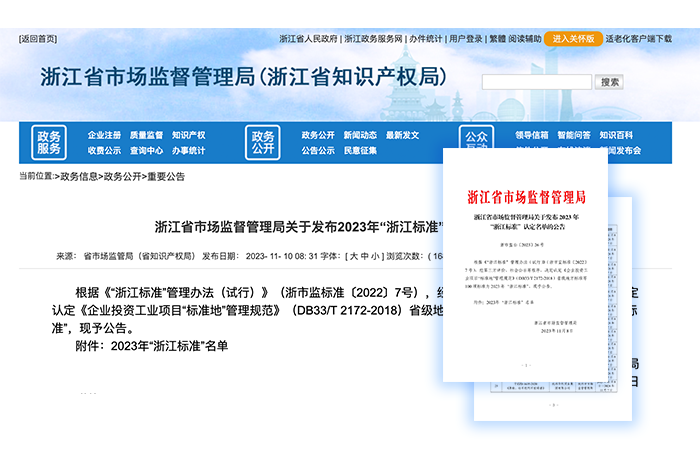
Task: Click 重要公告 in the breadcrumb
Action: 166,176
